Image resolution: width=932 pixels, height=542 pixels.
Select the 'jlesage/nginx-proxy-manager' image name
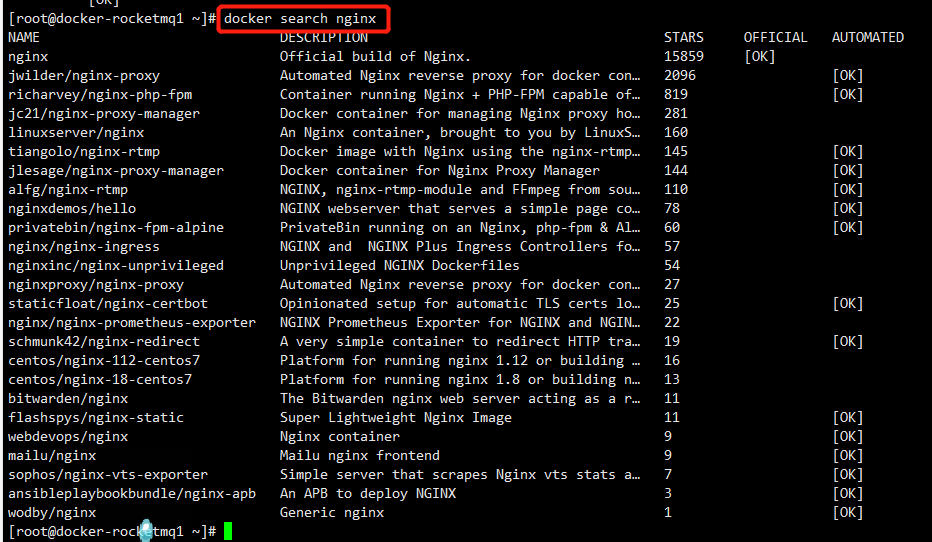[116, 171]
